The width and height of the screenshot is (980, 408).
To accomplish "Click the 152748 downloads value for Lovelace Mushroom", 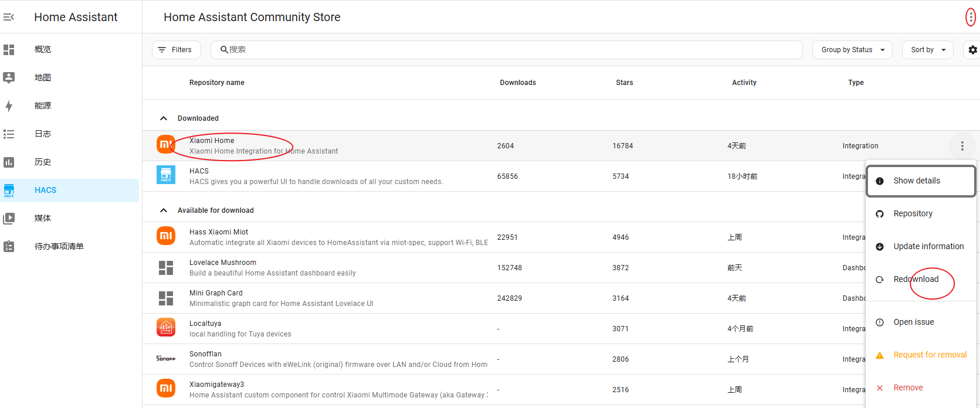I will tap(510, 268).
